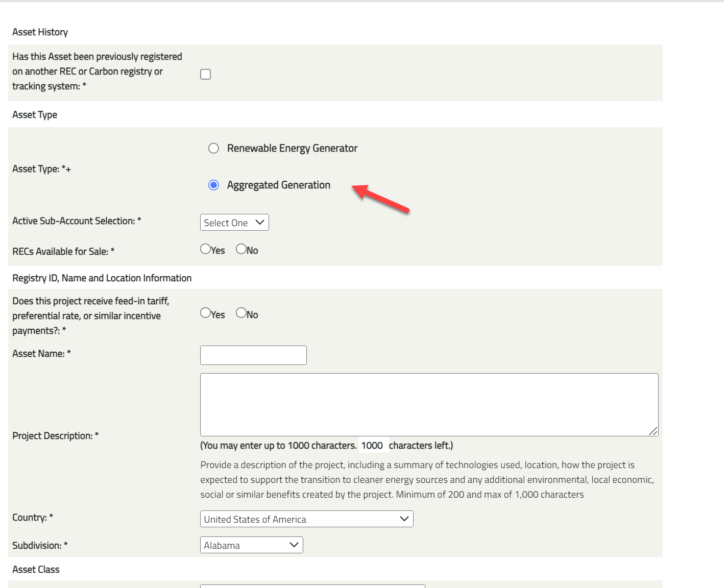Click the Asset Class section header

click(36, 569)
